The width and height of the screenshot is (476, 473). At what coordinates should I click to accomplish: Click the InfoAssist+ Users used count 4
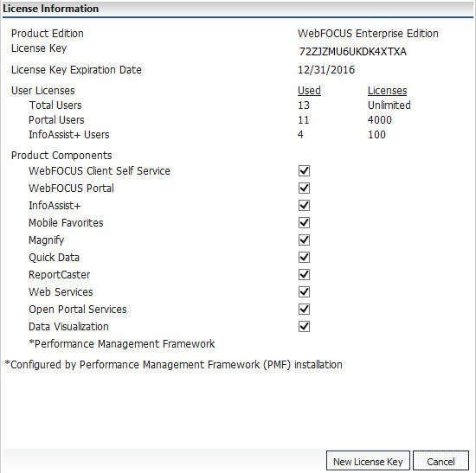point(300,134)
